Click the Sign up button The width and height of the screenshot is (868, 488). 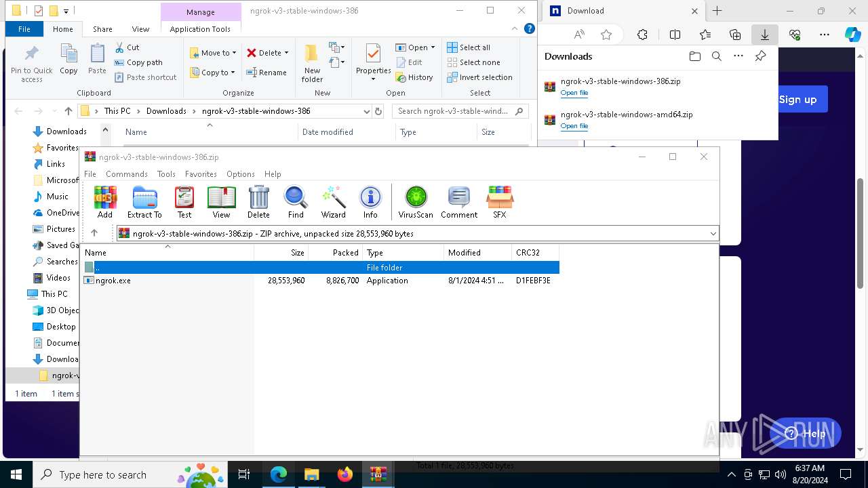coord(798,100)
